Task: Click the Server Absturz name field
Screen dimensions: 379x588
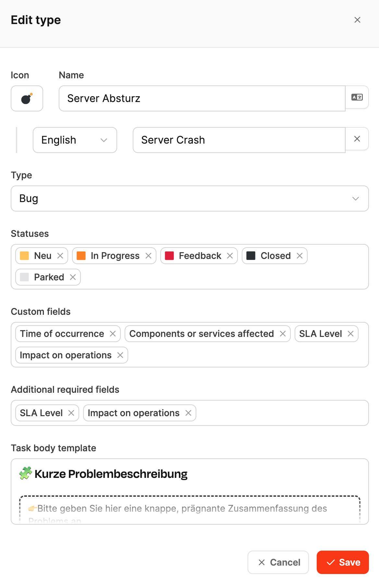Action: tap(202, 98)
